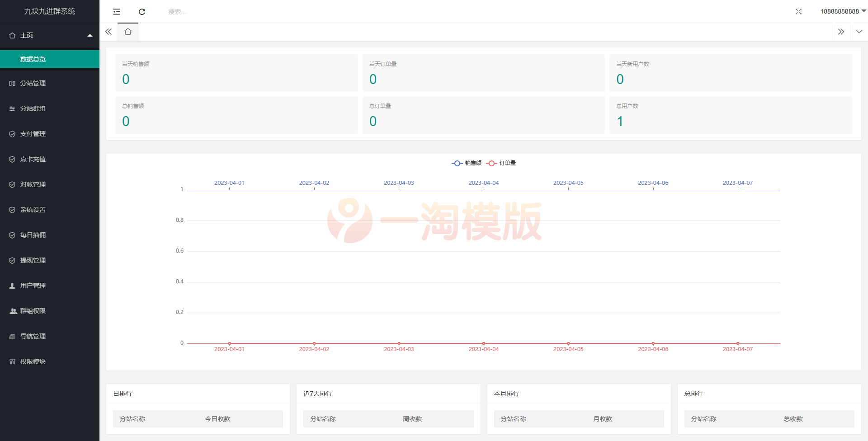868x441 pixels.
Task: Click the 分站群组 sliders icon
Action: pos(12,108)
